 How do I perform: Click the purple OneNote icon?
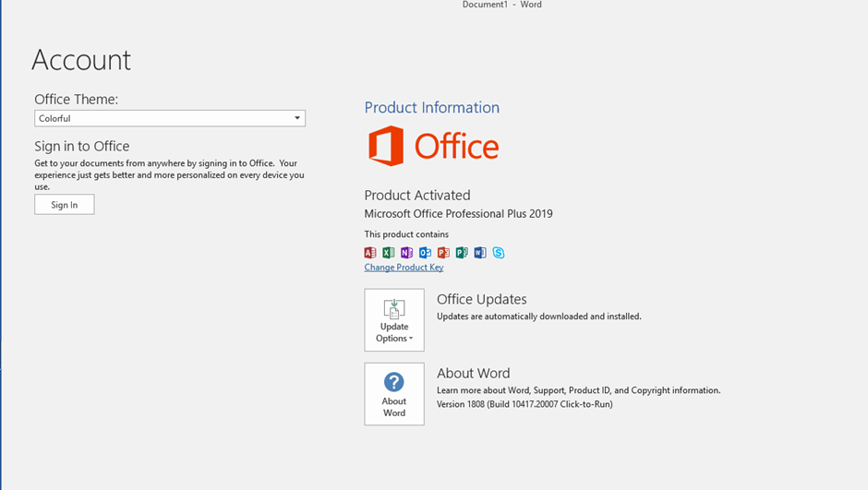[x=406, y=253]
